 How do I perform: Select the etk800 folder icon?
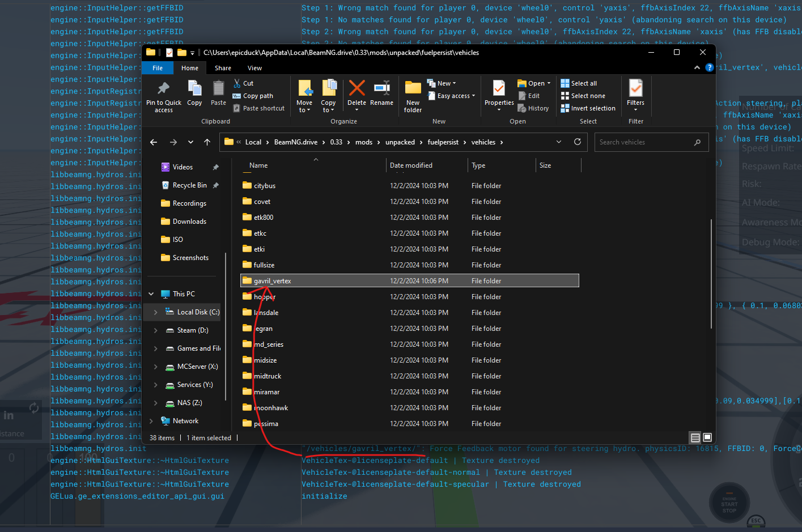pos(247,217)
